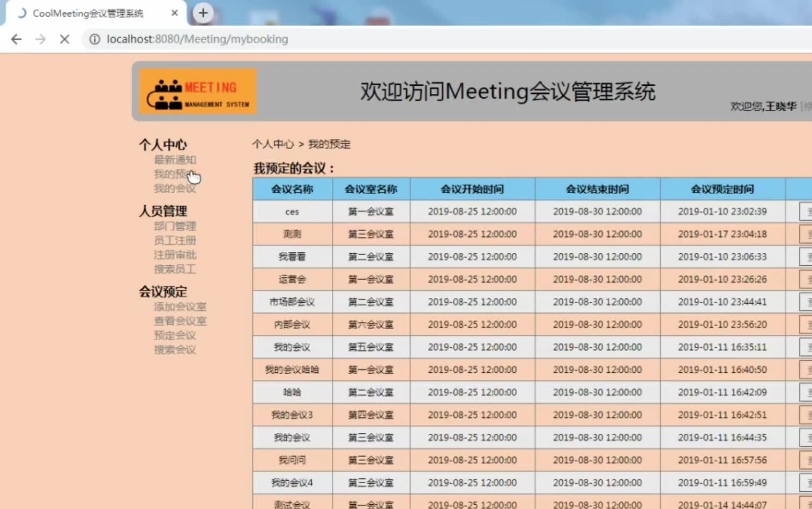Image resolution: width=812 pixels, height=509 pixels.
Task: Click the 人员管理 sidebar heading
Action: [163, 211]
